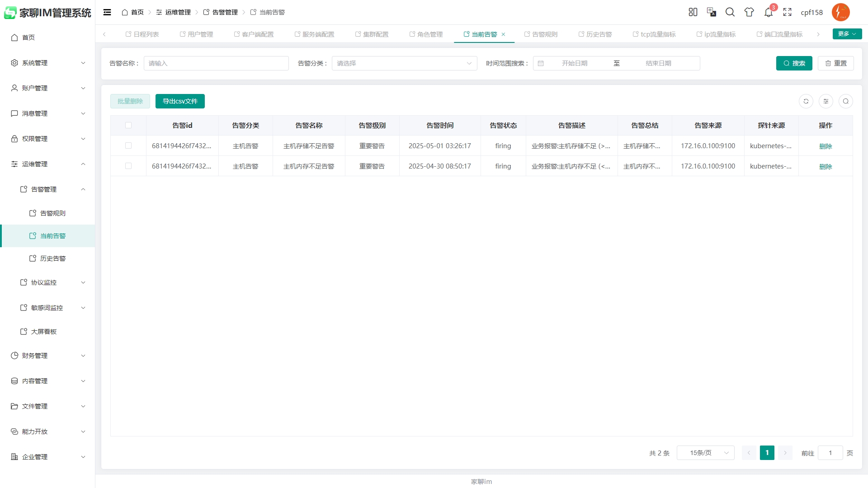Open the theme shirt icon
Screen dimensions: 868x488
749,12
